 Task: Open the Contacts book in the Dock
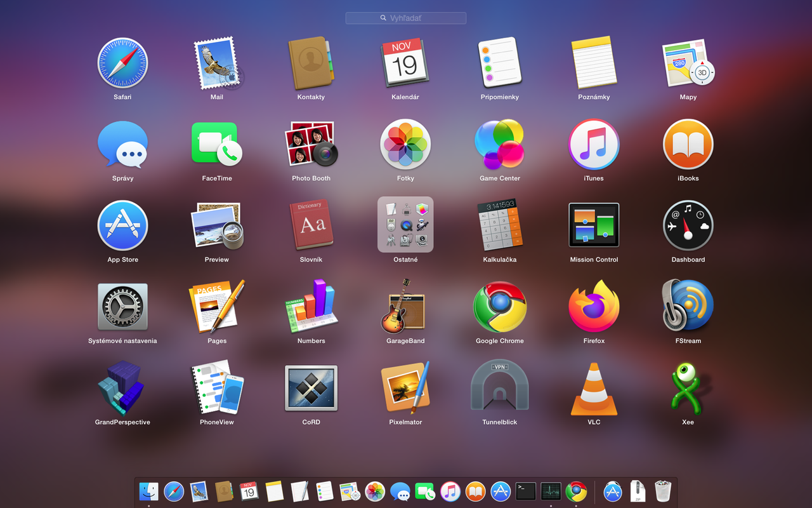tap(224, 491)
